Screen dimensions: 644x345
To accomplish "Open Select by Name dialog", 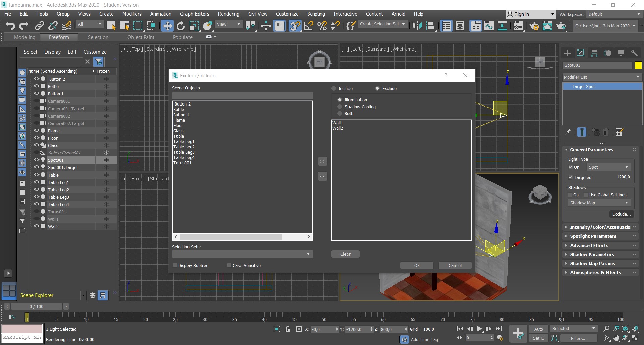I will click(x=124, y=26).
